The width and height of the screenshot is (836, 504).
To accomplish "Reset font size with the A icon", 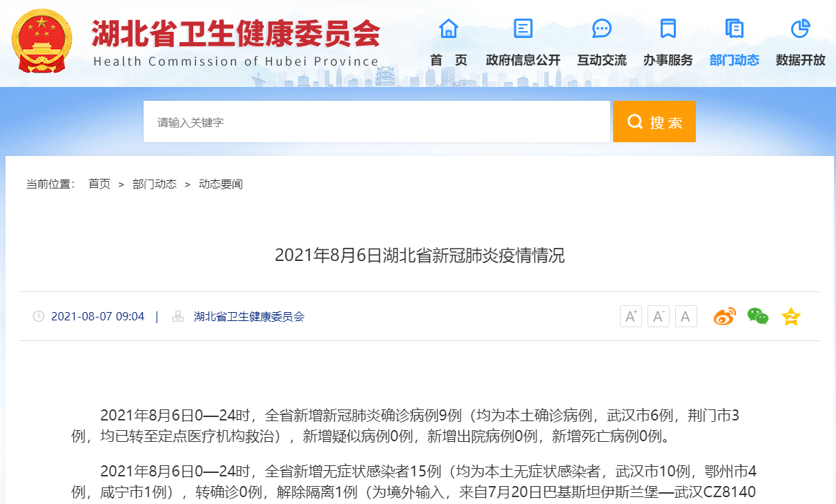I will [685, 316].
